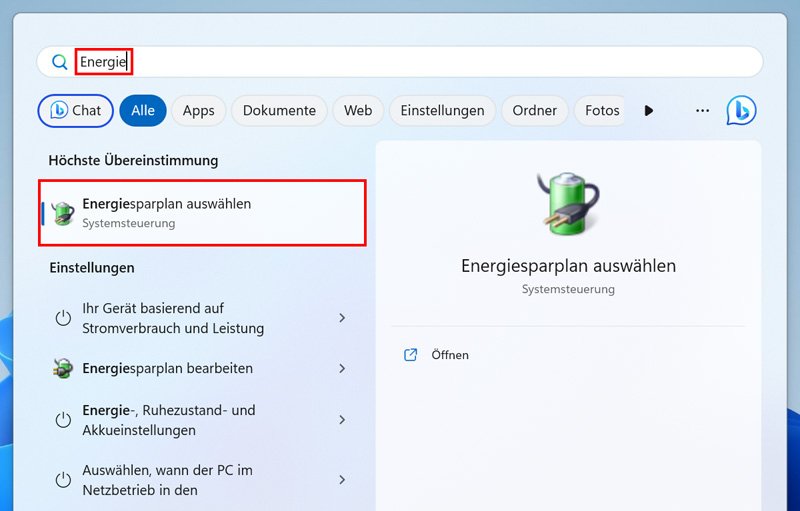The width and height of the screenshot is (800, 511).
Task: Click power icon beside Akkueinstellungen result
Action: (63, 420)
